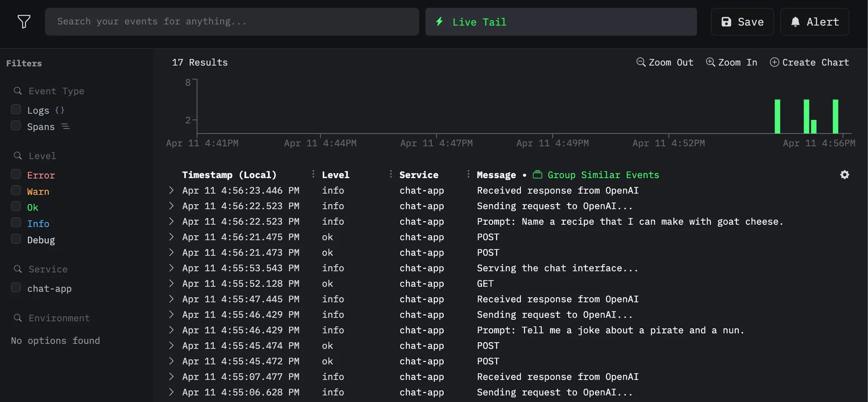Image resolution: width=868 pixels, height=402 pixels.
Task: Open the Service column options menu
Action: 390,174
